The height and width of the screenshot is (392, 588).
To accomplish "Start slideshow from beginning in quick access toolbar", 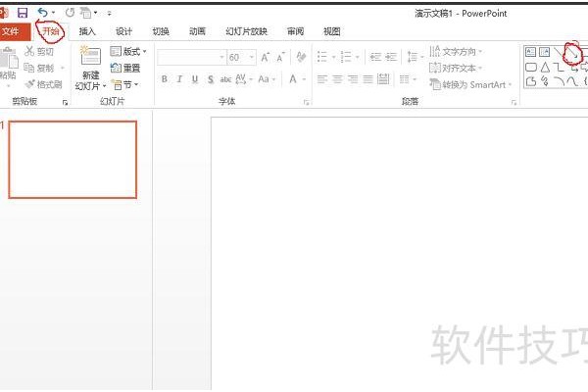I will 85,13.
